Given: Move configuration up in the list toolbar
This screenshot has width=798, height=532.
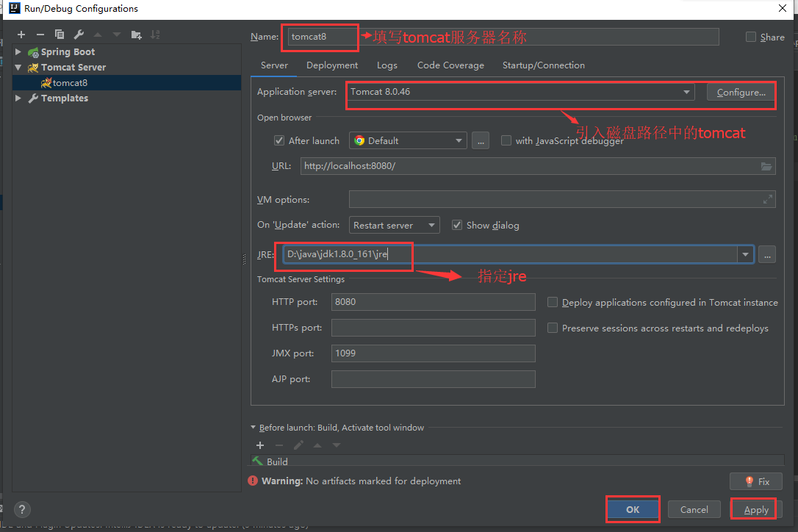Looking at the screenshot, I should 98,35.
